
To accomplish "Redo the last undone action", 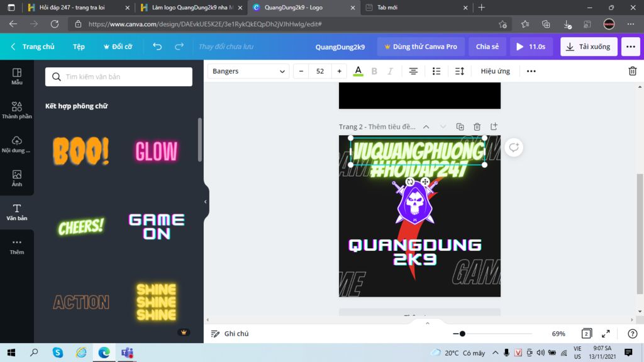I will click(x=179, y=47).
